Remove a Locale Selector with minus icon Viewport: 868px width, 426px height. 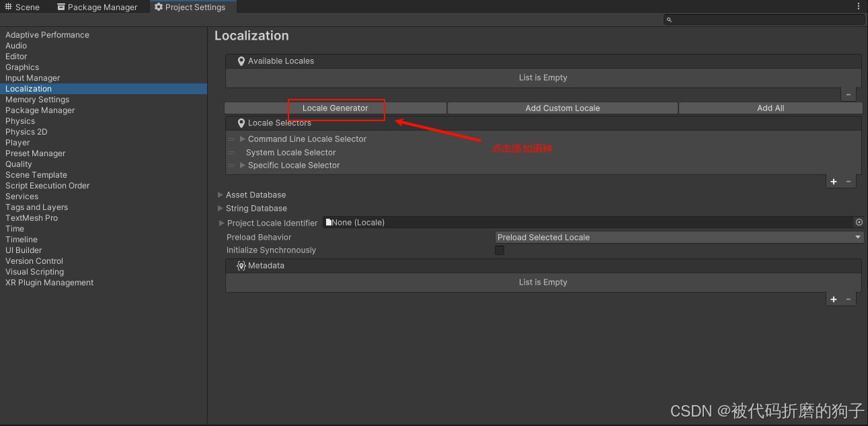tap(849, 182)
